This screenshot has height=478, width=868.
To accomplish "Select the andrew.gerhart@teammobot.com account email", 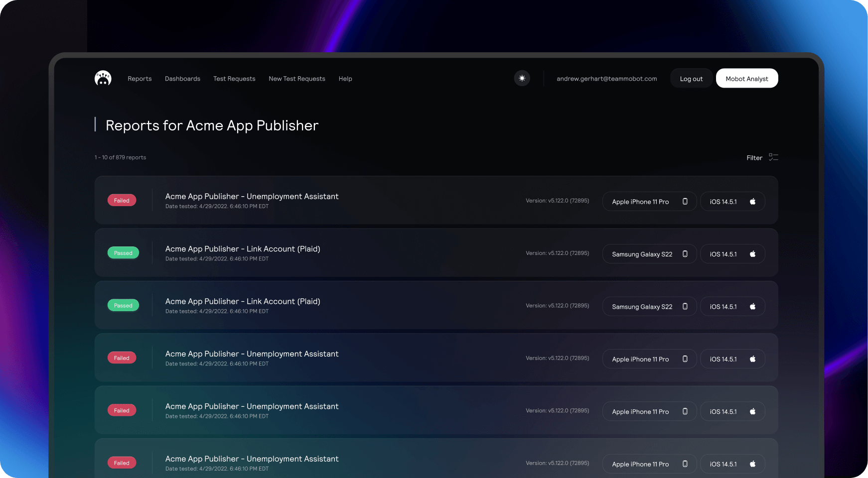I will coord(607,79).
